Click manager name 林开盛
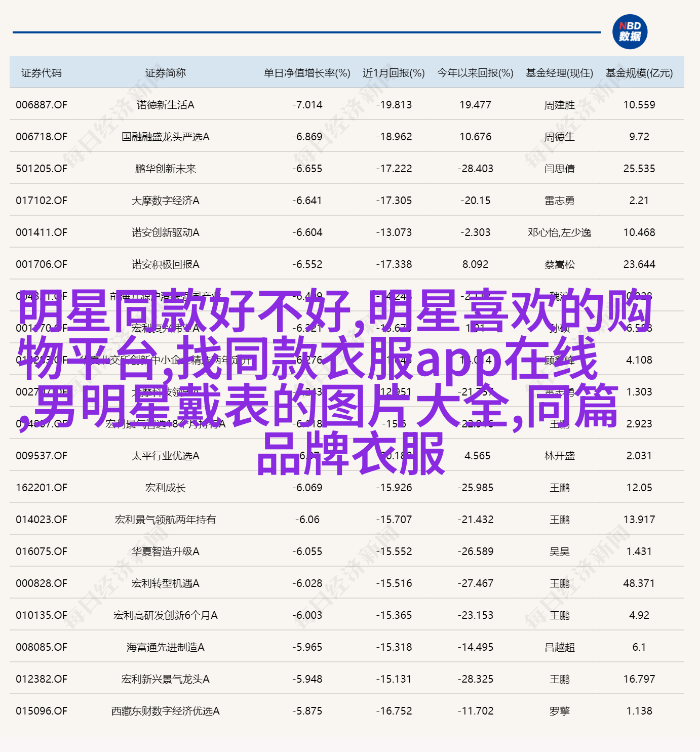This screenshot has height=752, width=700. (x=560, y=456)
